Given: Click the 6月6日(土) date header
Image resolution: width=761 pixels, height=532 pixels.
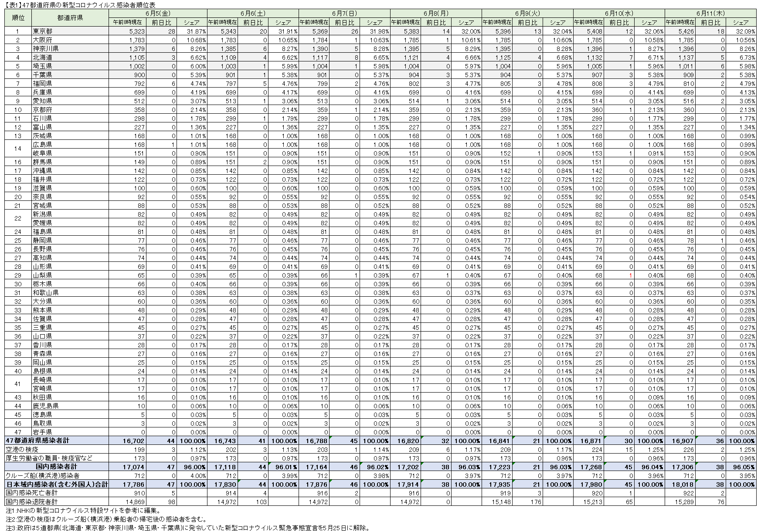Looking at the screenshot, I should [x=253, y=14].
